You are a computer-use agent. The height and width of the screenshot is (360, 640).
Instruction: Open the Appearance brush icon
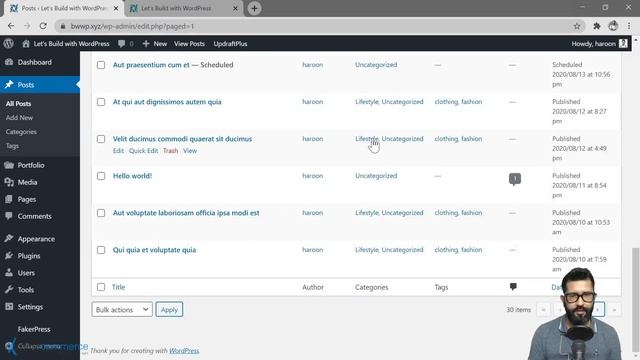click(x=9, y=238)
